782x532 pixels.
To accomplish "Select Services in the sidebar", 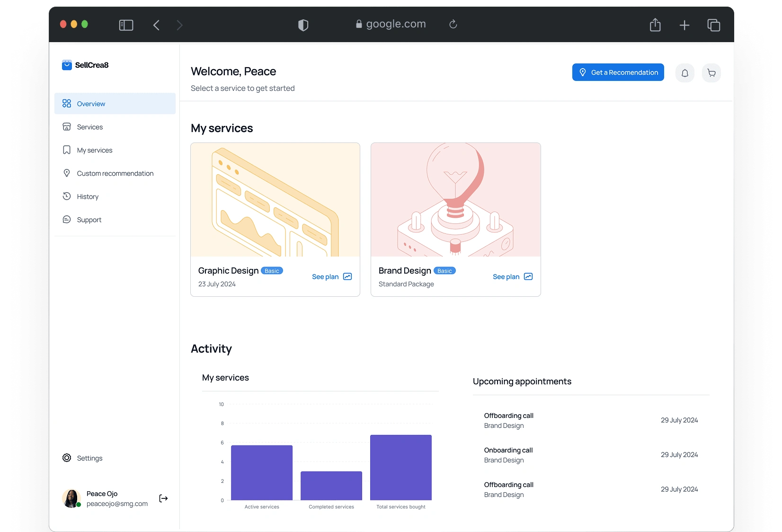I will tap(90, 127).
